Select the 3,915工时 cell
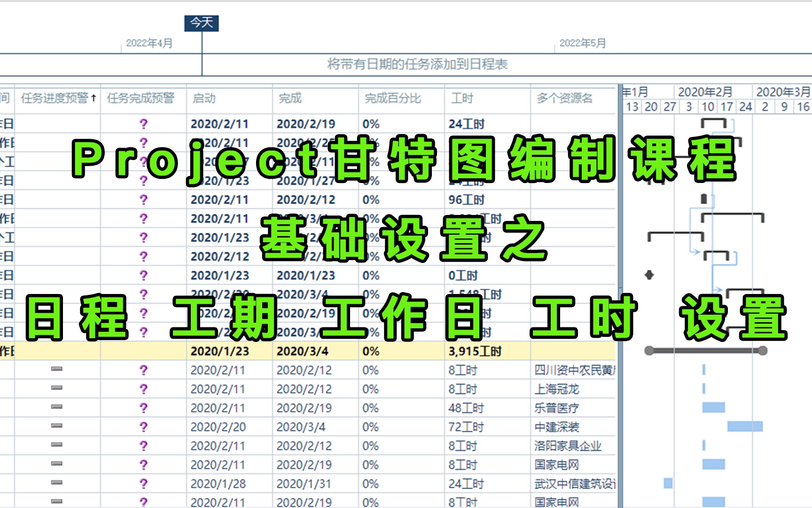This screenshot has height=508, width=812. click(x=487, y=351)
